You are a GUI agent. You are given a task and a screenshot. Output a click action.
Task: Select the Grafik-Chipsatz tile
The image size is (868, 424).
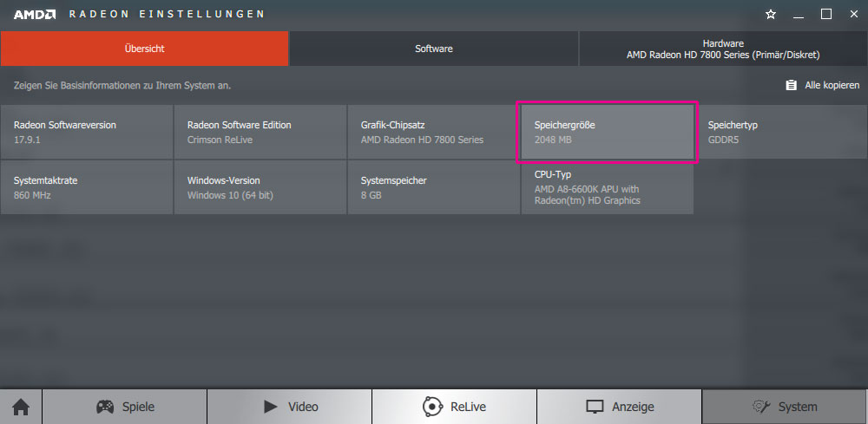pyautogui.click(x=434, y=132)
